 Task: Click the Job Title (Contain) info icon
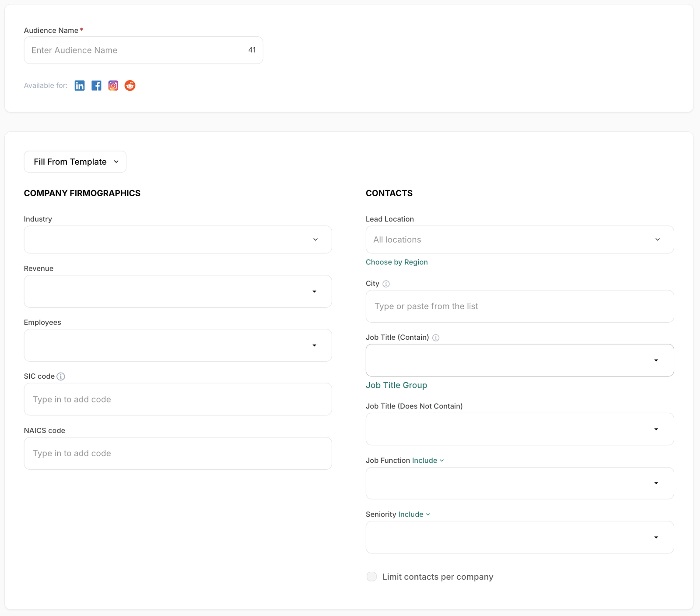[436, 338]
